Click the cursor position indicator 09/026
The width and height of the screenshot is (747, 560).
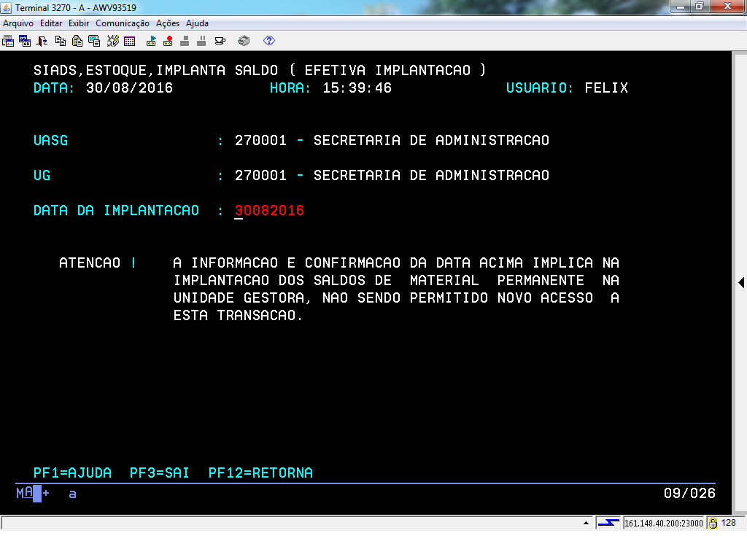click(689, 494)
